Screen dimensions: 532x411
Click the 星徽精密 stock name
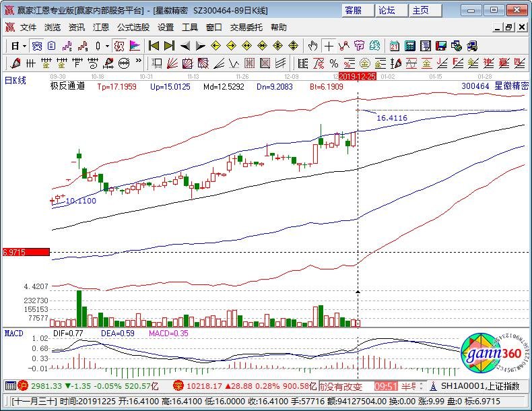511,86
